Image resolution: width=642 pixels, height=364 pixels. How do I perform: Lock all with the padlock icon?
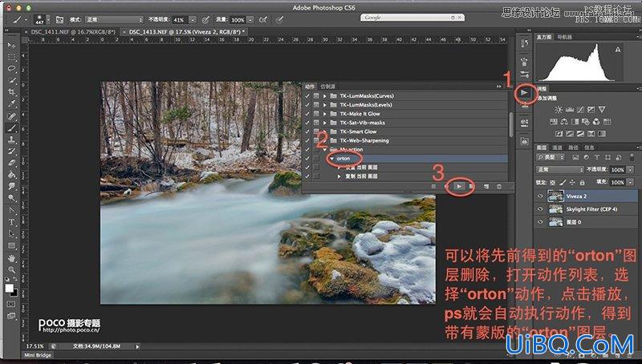pos(583,183)
